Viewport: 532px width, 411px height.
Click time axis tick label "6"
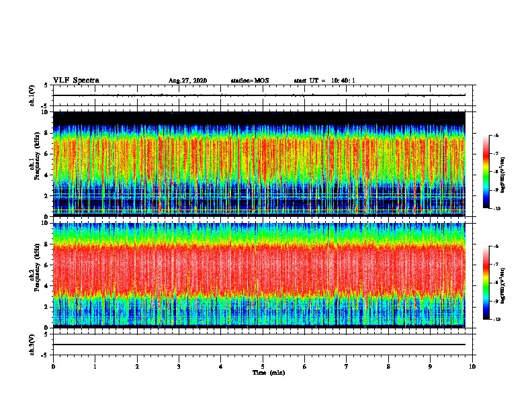click(305, 367)
